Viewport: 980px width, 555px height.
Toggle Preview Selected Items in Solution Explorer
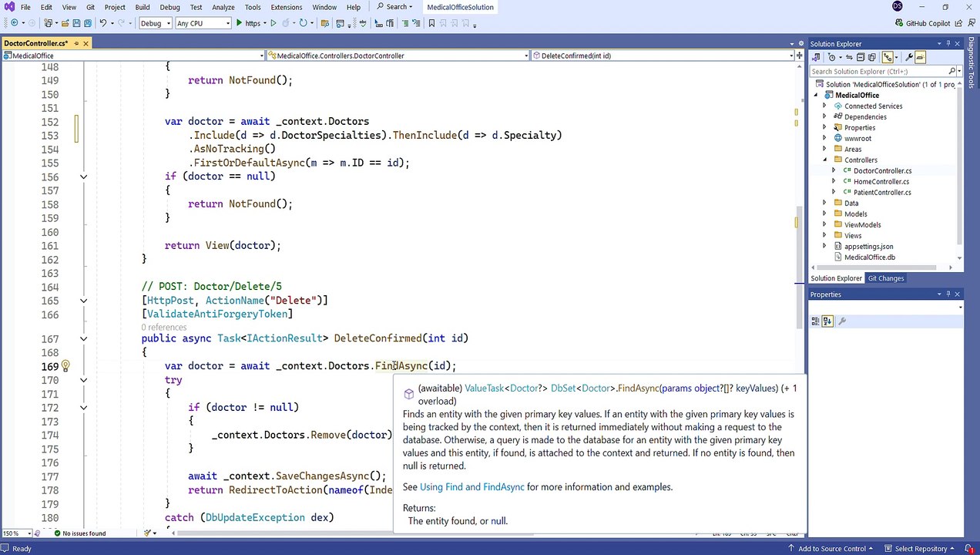[x=920, y=58]
